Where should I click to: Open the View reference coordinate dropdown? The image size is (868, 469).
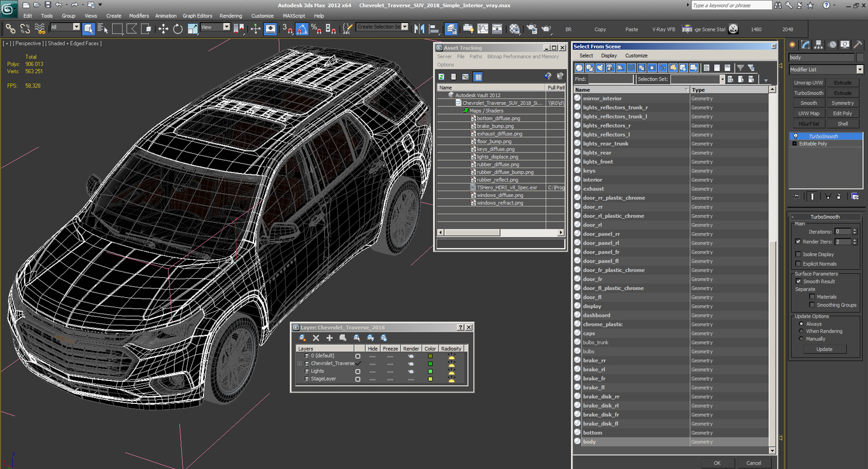pyautogui.click(x=226, y=27)
